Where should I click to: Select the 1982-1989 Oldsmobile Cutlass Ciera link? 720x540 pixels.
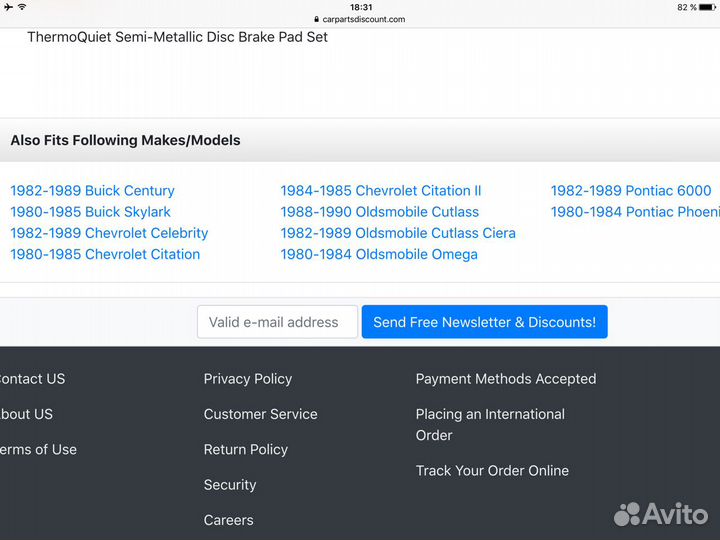click(398, 233)
